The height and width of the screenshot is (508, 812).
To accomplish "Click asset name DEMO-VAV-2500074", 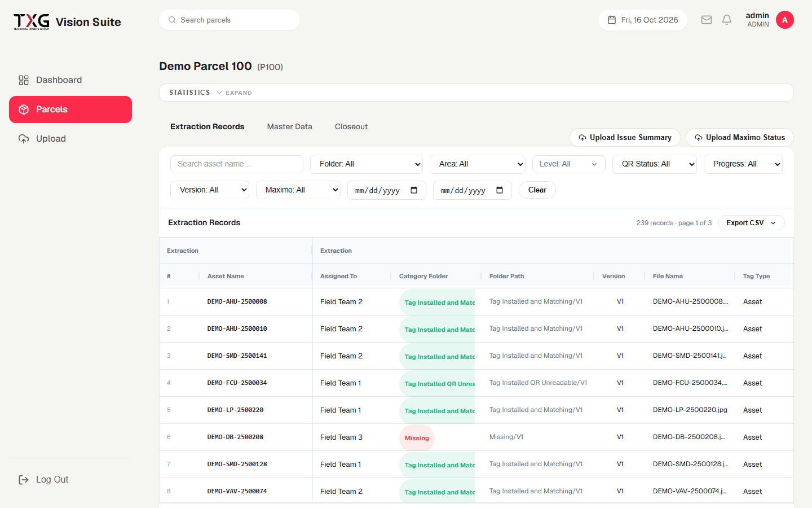I will (x=237, y=492).
